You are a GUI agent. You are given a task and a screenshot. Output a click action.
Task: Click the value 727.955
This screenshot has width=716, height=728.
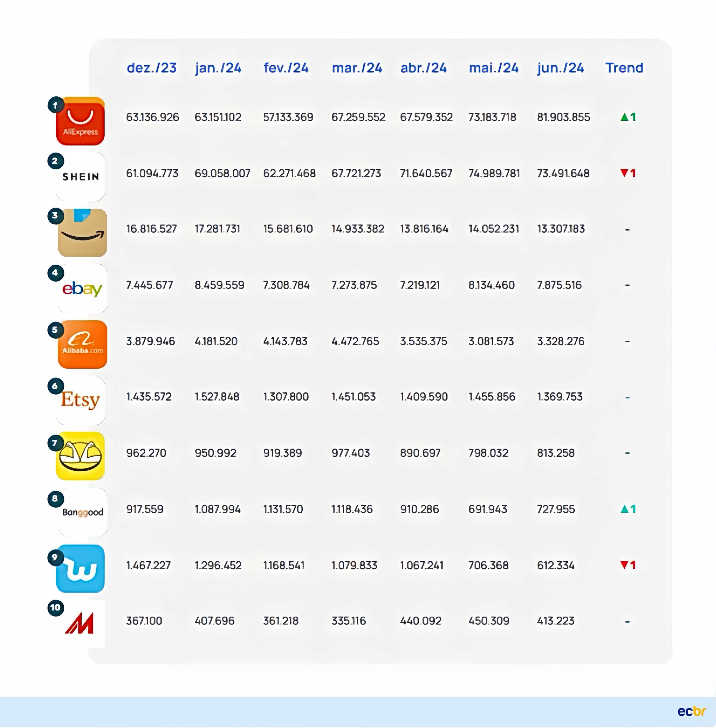pos(556,509)
